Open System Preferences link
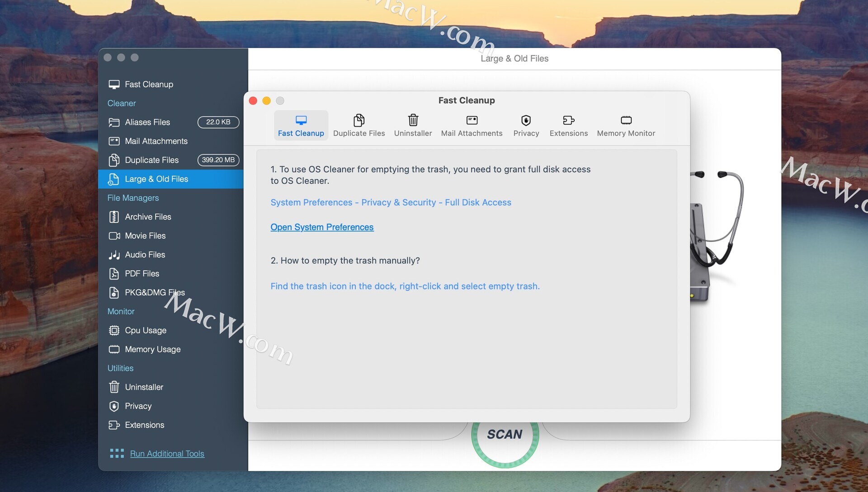 click(x=322, y=227)
